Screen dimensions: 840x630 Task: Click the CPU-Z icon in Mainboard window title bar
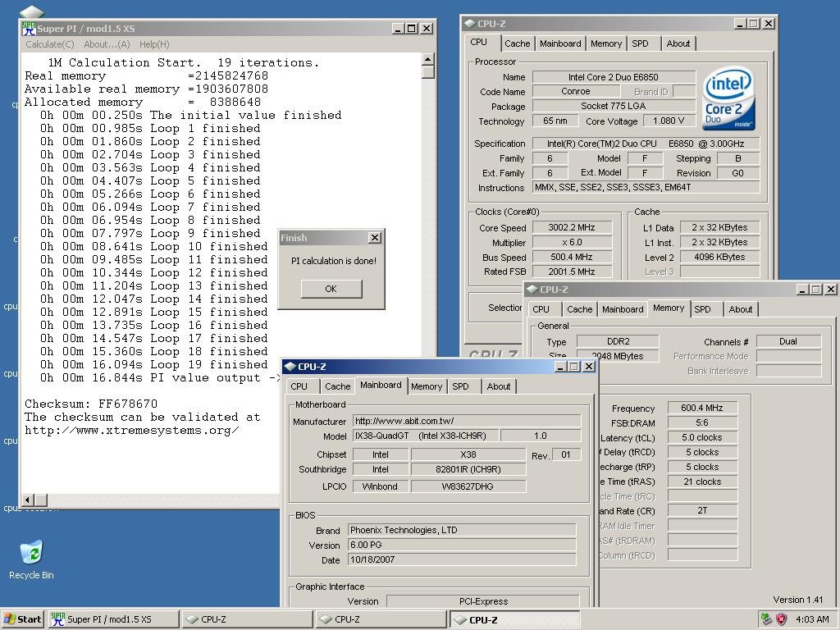(290, 367)
